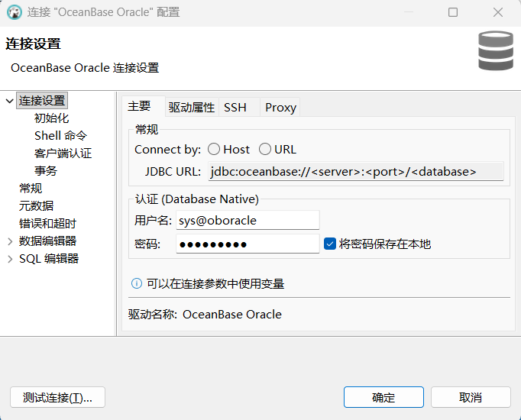Select 连接设置 in the tree
521x420 pixels.
[42, 101]
